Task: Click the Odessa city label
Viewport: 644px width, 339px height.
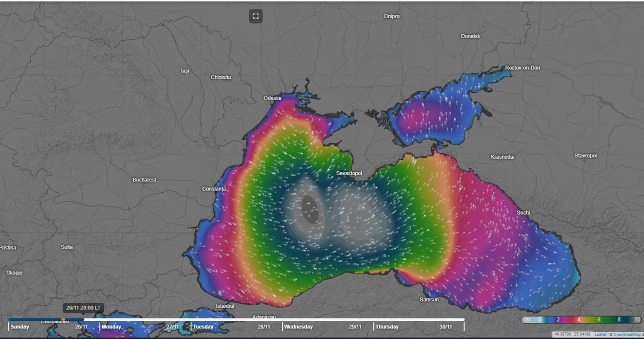Action: point(272,98)
